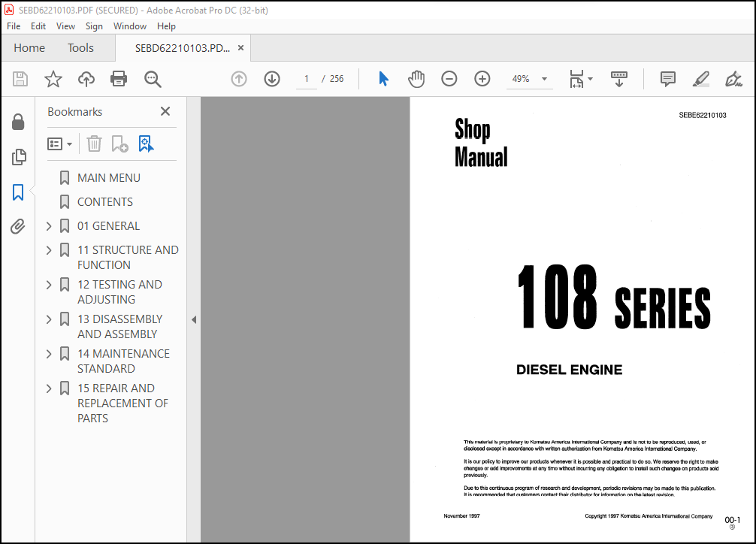Add a comment note
756x544 pixels.
coord(668,79)
